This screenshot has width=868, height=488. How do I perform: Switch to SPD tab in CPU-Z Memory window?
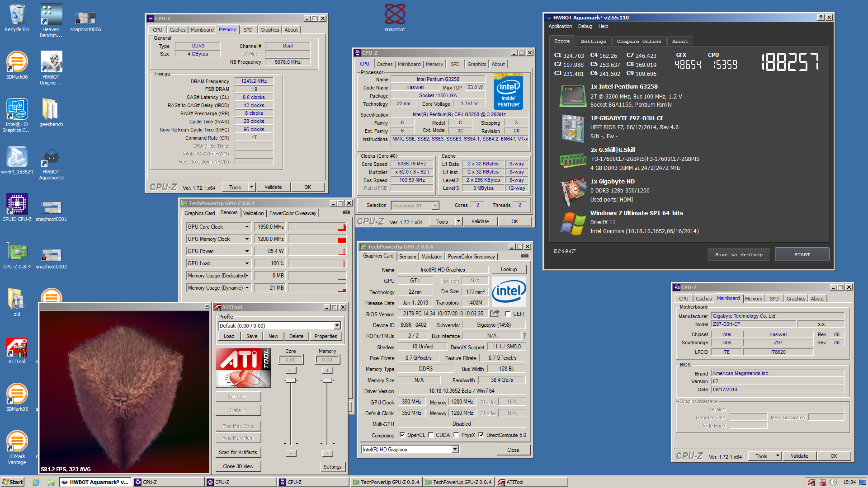tap(248, 30)
